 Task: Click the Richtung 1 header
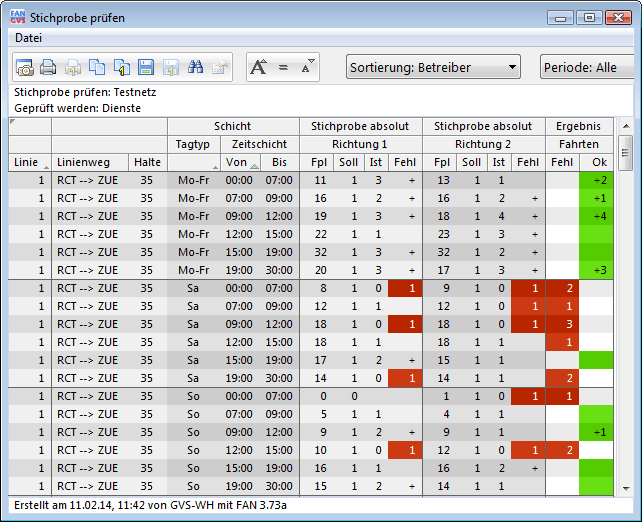(x=360, y=144)
